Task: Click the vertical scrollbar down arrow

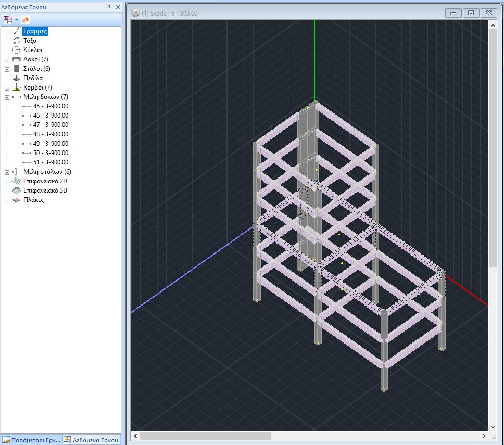Action: (493, 427)
